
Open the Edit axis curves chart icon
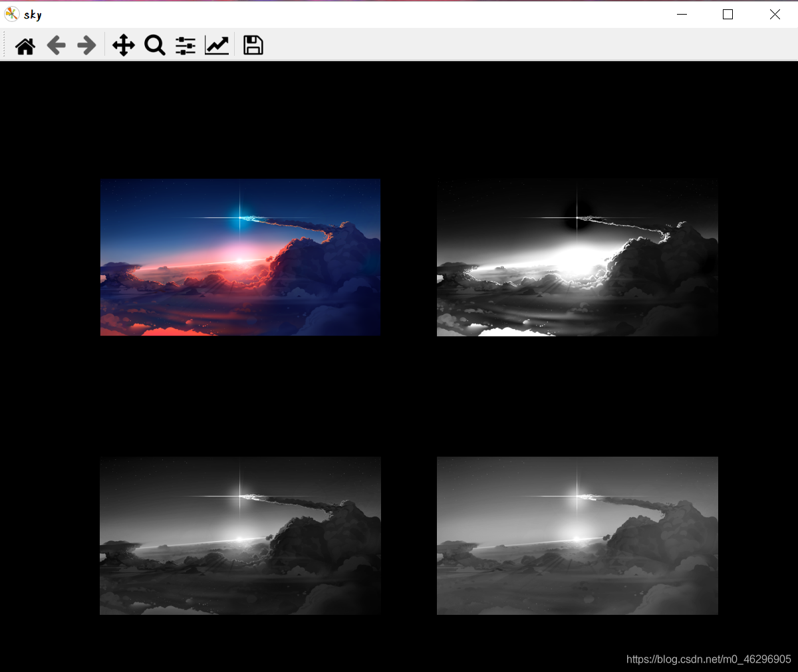(x=217, y=46)
